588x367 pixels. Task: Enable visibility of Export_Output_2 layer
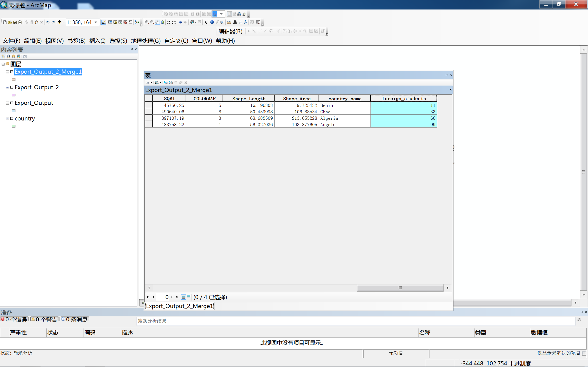[12, 87]
